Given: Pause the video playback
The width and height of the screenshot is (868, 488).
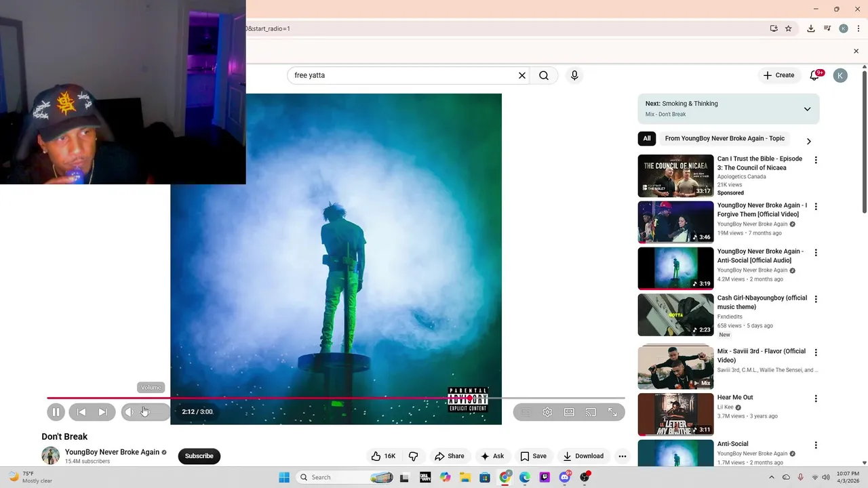Looking at the screenshot, I should coord(56,411).
